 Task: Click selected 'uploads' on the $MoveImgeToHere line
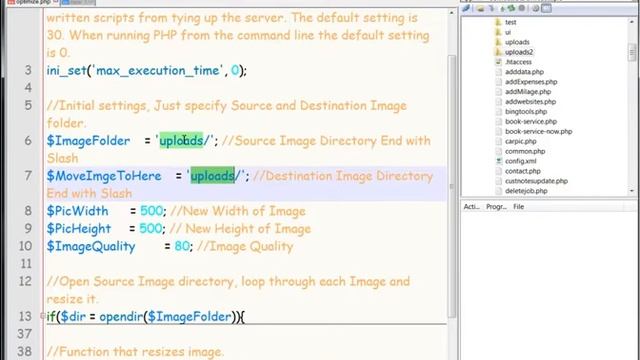pyautogui.click(x=212, y=176)
